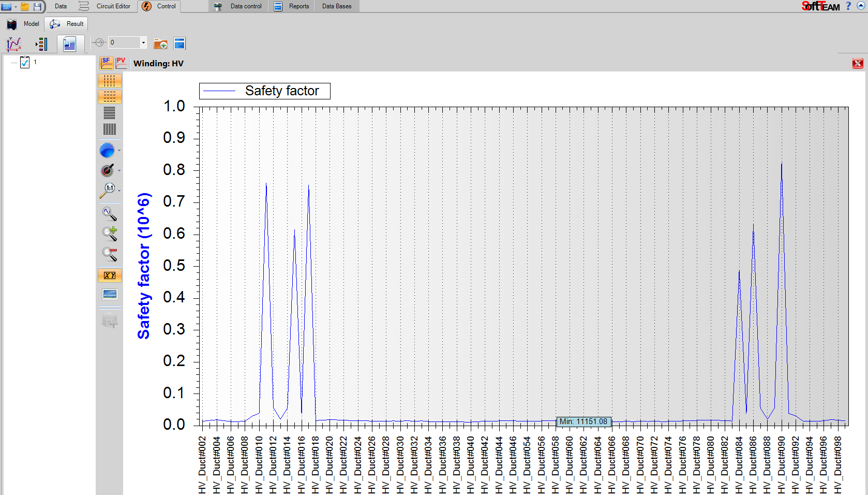Click the help question mark icon
This screenshot has height=495, width=868.
pyautogui.click(x=848, y=6)
